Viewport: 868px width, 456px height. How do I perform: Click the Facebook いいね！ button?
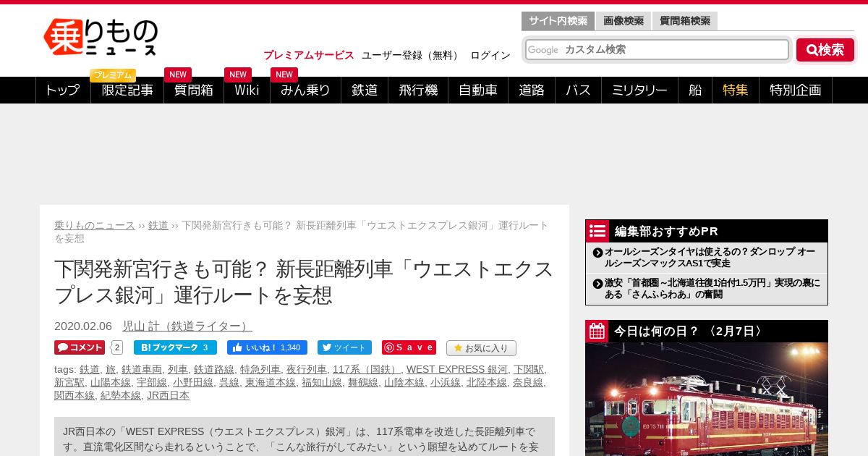coord(267,347)
